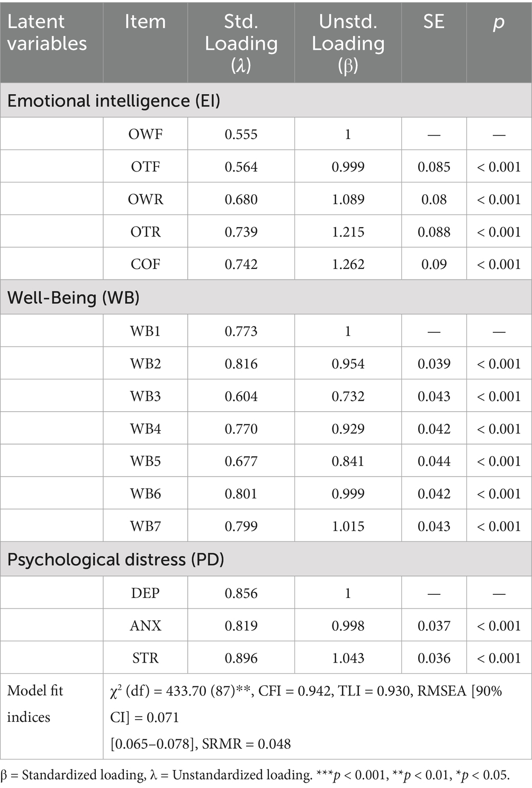Click the OWF item cell
Viewport: 532px width, 788px height.
(x=145, y=134)
